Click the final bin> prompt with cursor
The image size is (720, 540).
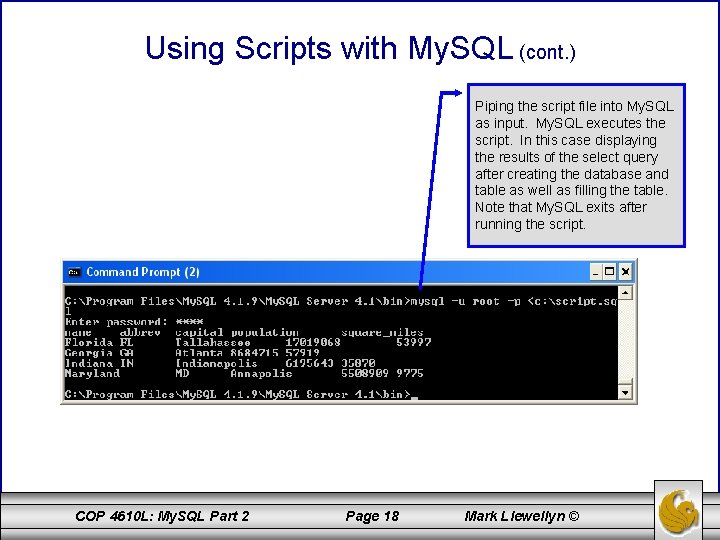(241, 394)
